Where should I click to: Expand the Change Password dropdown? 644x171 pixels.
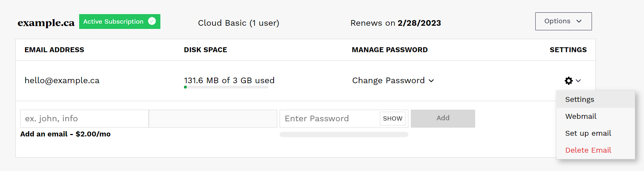393,80
